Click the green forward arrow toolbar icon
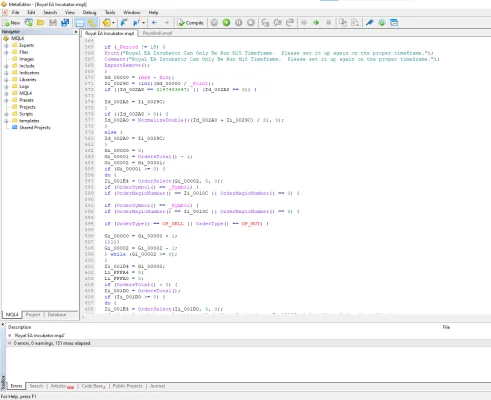The image size is (491, 400). [316, 23]
